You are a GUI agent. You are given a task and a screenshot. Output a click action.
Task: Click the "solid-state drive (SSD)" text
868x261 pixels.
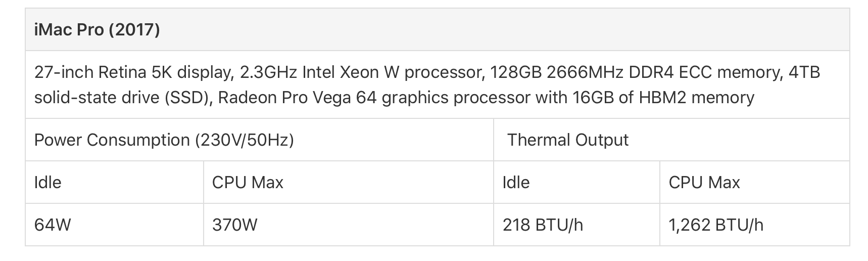(x=121, y=97)
